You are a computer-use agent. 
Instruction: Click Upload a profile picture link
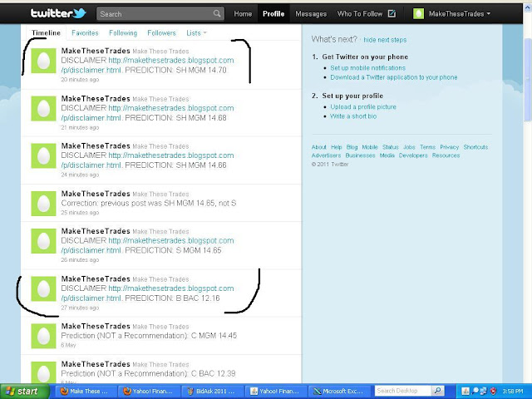(363, 107)
